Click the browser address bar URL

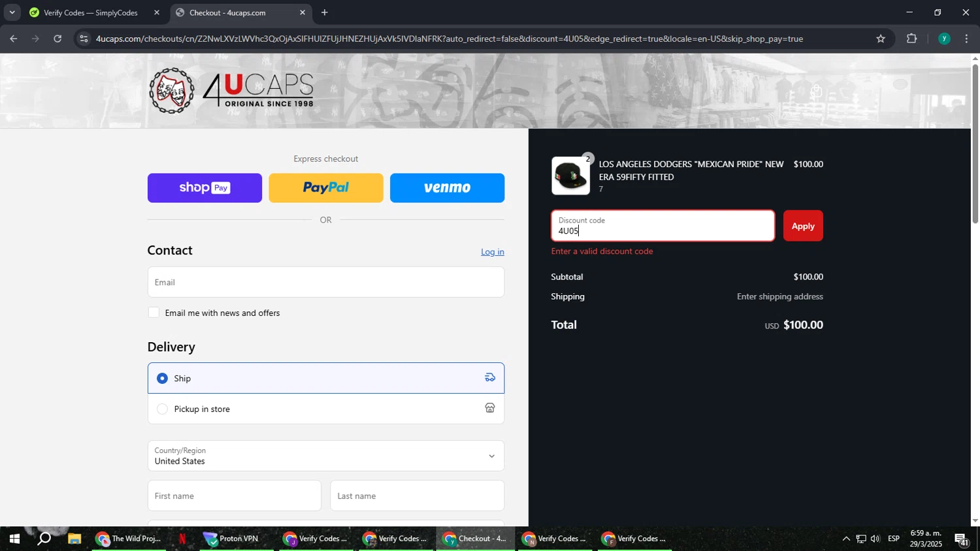(x=449, y=39)
